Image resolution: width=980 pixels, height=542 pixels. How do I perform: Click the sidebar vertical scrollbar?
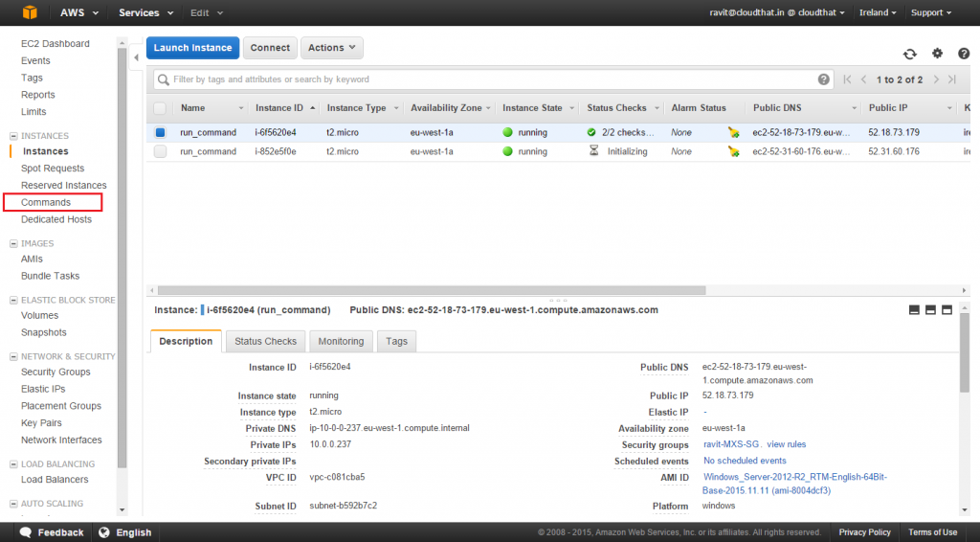pos(122,259)
